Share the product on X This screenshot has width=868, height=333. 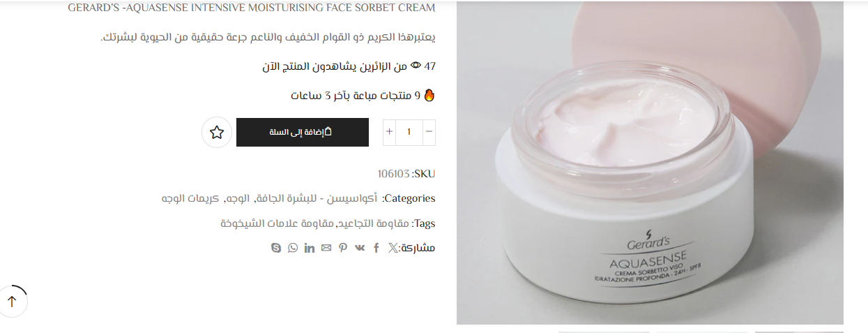point(393,248)
